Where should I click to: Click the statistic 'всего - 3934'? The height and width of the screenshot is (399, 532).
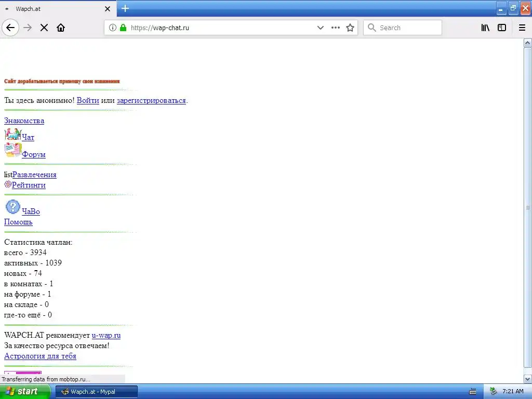tap(25, 253)
